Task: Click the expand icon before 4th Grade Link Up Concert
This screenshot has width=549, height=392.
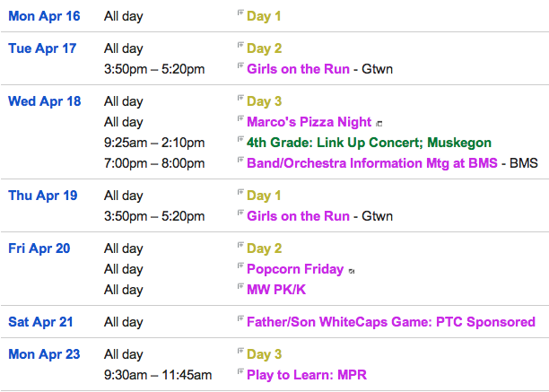Action: tap(240, 139)
